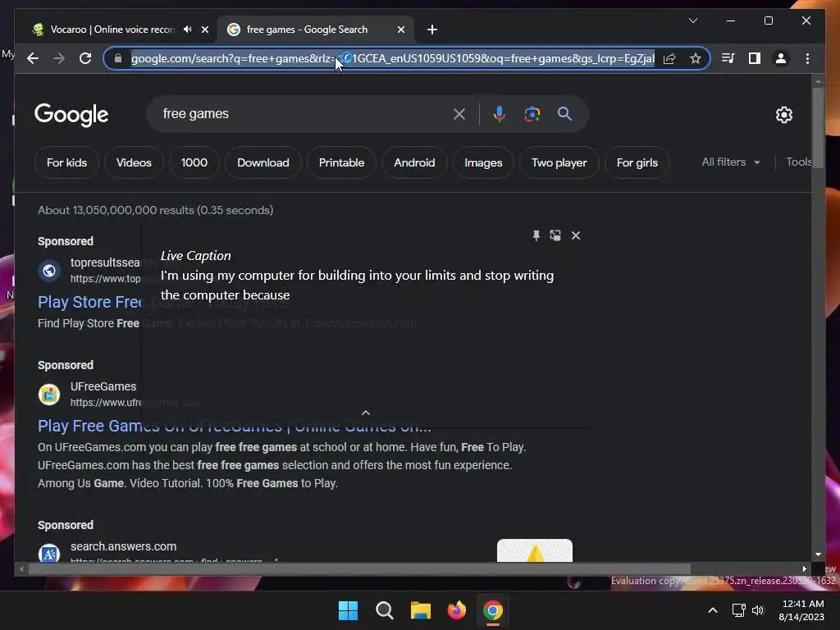
Task: Open the Play Store Free sponsored link
Action: pyautogui.click(x=89, y=302)
